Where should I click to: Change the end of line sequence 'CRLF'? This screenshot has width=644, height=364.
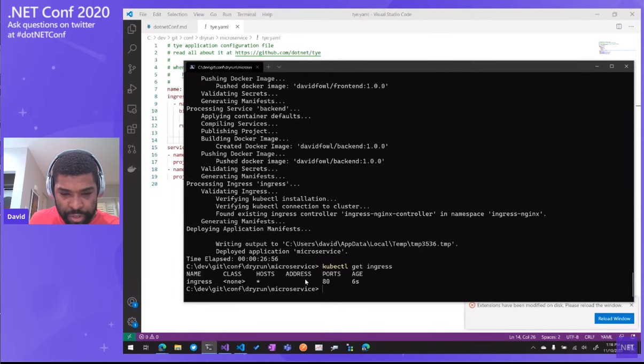coord(589,337)
